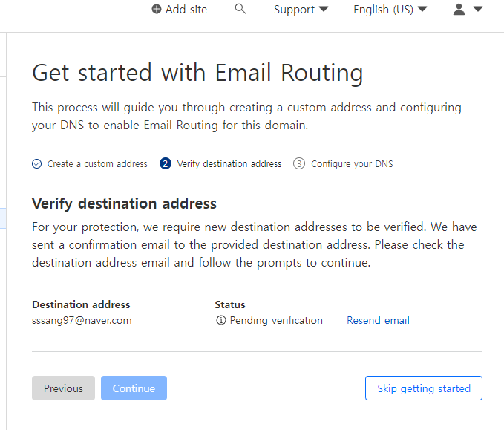
Task: Open the English (US) language dropdown
Action: [x=390, y=10]
